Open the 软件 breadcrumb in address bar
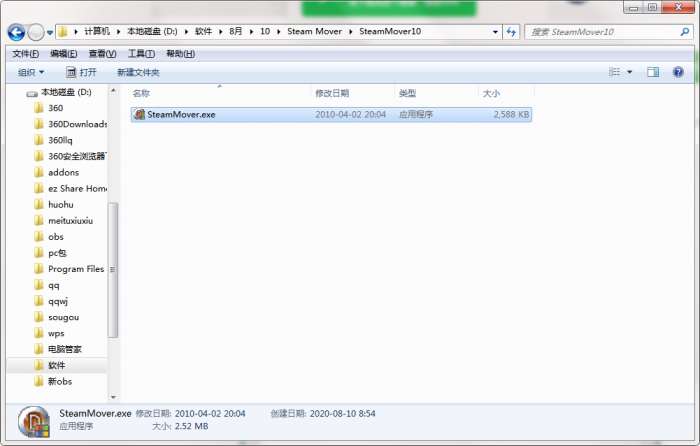Image resolution: width=700 pixels, height=446 pixels. tap(204, 31)
